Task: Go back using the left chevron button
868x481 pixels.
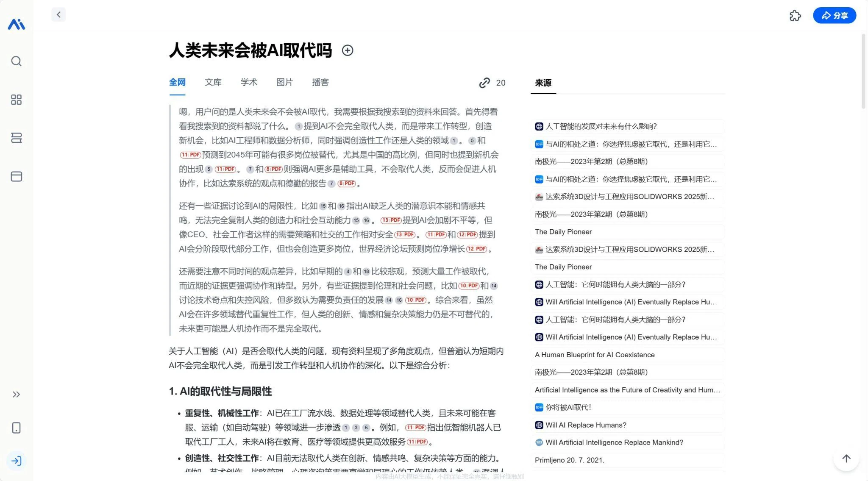Action: click(x=58, y=15)
